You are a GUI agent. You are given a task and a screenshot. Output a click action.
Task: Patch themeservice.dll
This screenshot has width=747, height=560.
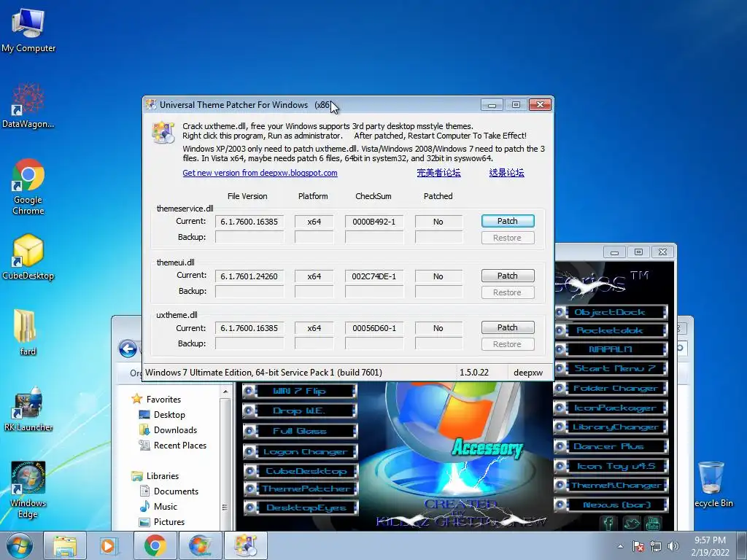pyautogui.click(x=508, y=221)
